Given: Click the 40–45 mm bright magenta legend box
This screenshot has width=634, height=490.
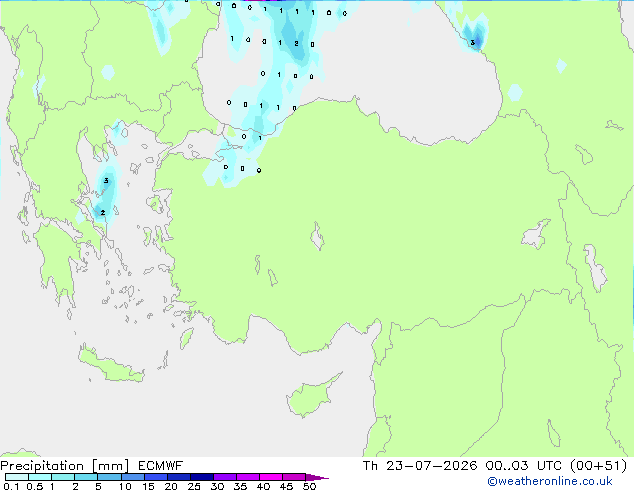Looking at the screenshot, I should click(271, 477).
